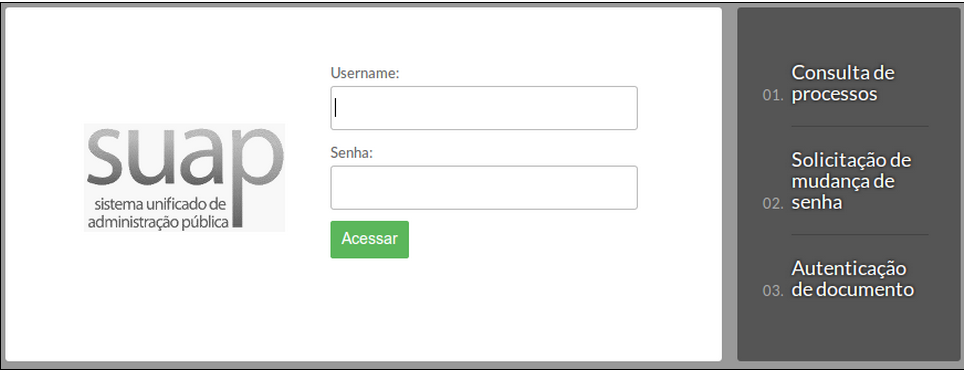Click the Username: label text
The width and height of the screenshot is (964, 371).
coord(365,73)
